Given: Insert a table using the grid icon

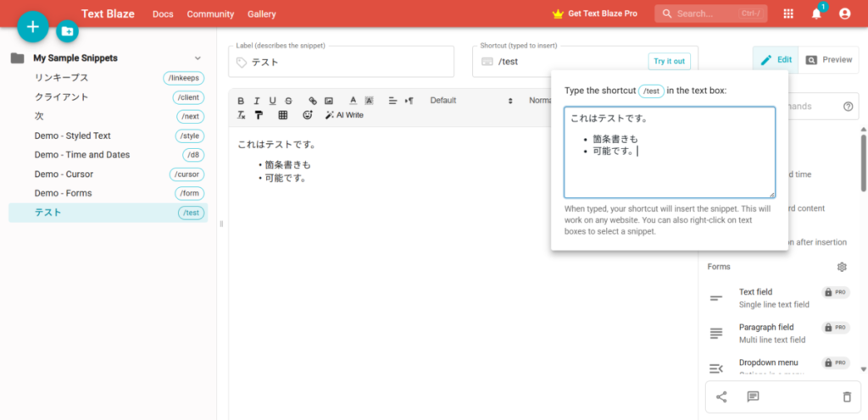Looking at the screenshot, I should click(x=283, y=115).
